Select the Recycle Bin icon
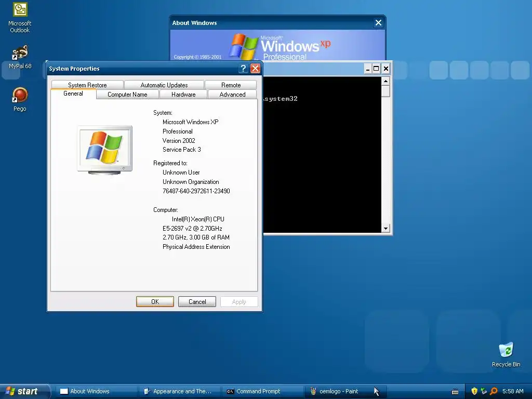Screen dimensions: 532x399 (506, 354)
